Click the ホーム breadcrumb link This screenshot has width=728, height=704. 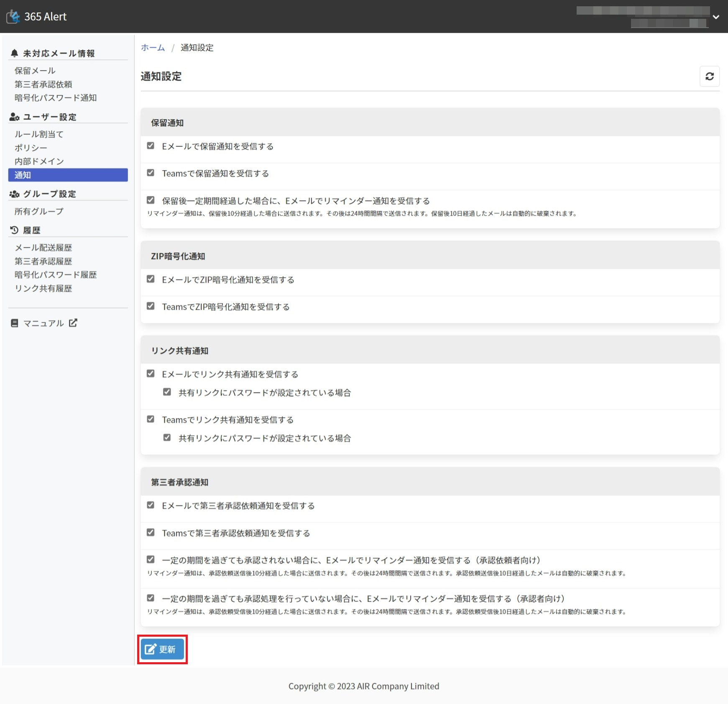pyautogui.click(x=153, y=48)
